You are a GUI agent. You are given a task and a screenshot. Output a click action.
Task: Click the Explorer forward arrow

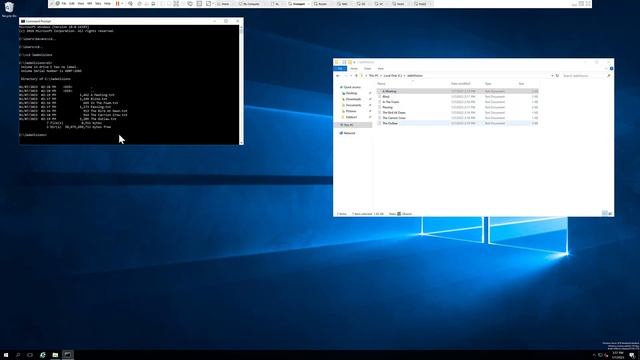pyautogui.click(x=345, y=76)
